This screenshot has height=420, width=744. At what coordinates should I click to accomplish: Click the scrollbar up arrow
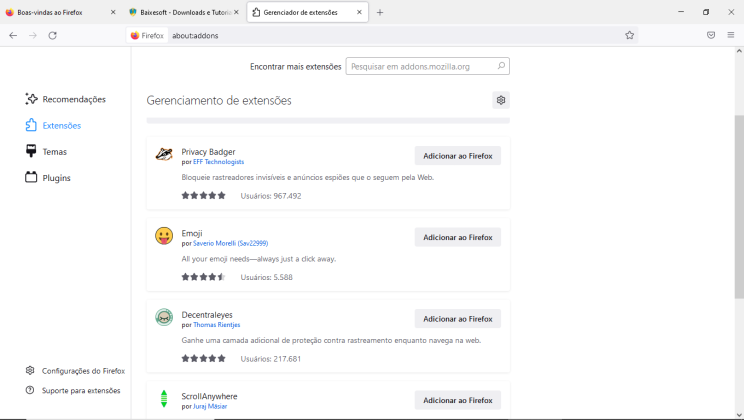(739, 51)
